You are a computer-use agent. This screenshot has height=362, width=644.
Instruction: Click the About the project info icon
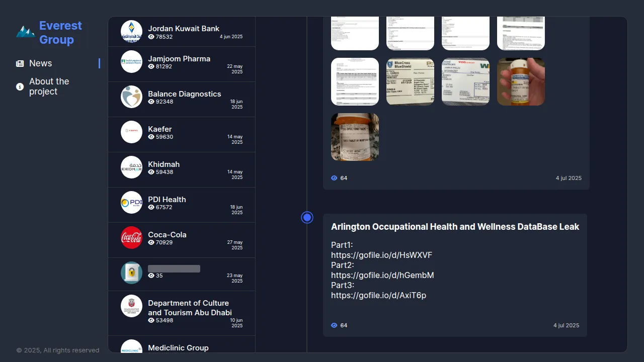pos(20,86)
